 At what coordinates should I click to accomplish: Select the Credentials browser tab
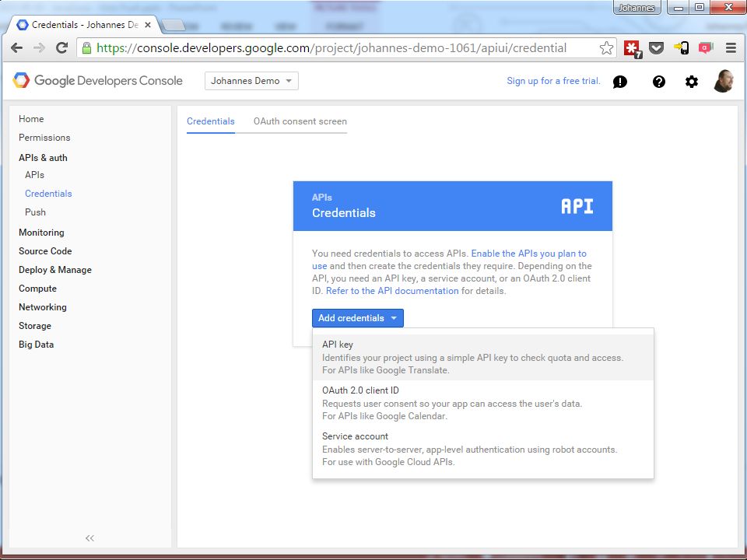(x=85, y=25)
